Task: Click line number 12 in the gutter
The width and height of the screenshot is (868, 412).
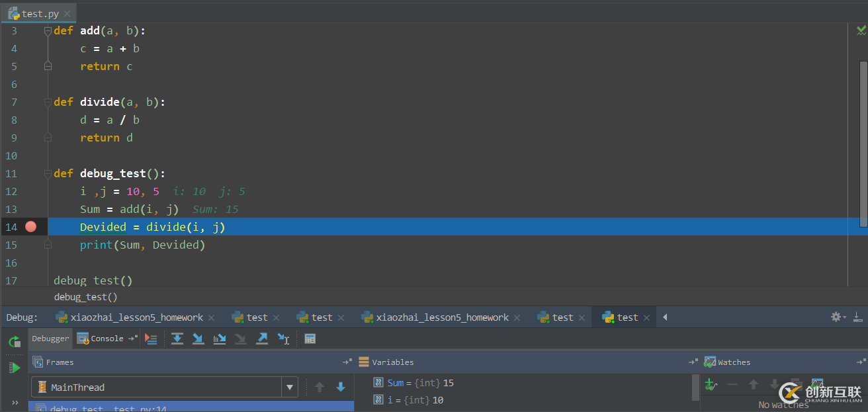Action: point(11,191)
